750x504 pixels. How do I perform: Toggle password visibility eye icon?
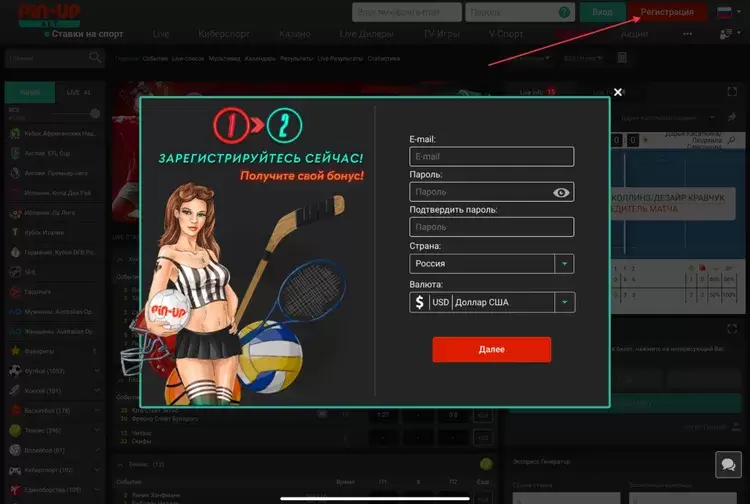pyautogui.click(x=561, y=192)
